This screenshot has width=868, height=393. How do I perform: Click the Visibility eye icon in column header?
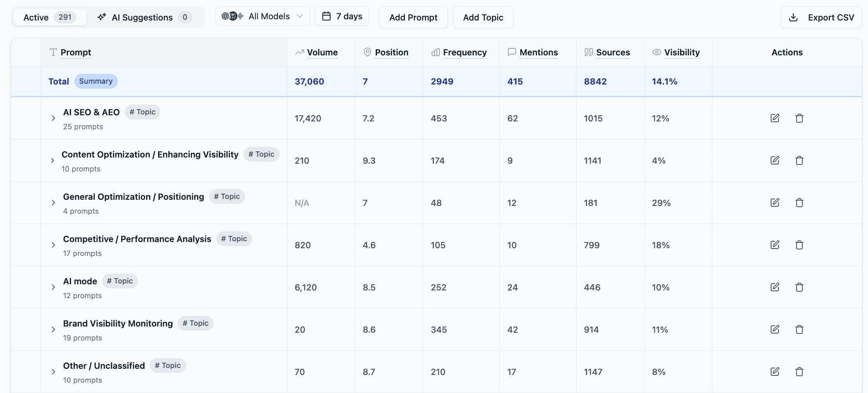[x=656, y=52]
